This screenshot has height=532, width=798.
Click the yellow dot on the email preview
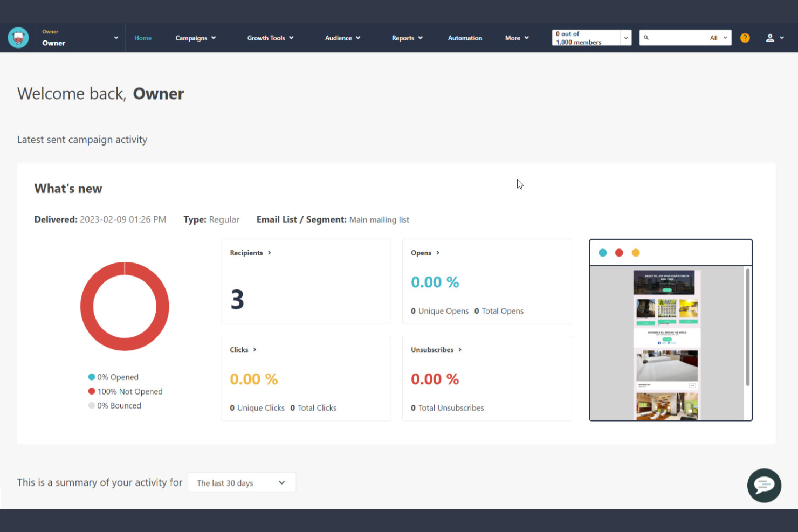click(636, 252)
